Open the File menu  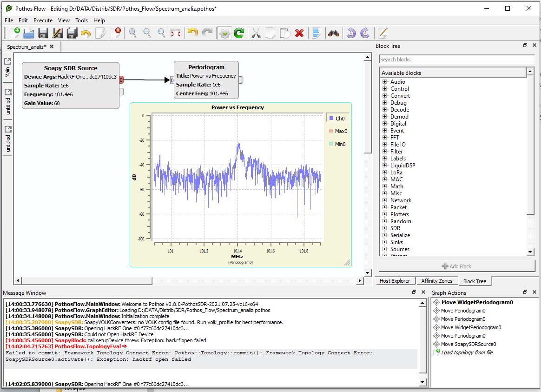[x=9, y=20]
